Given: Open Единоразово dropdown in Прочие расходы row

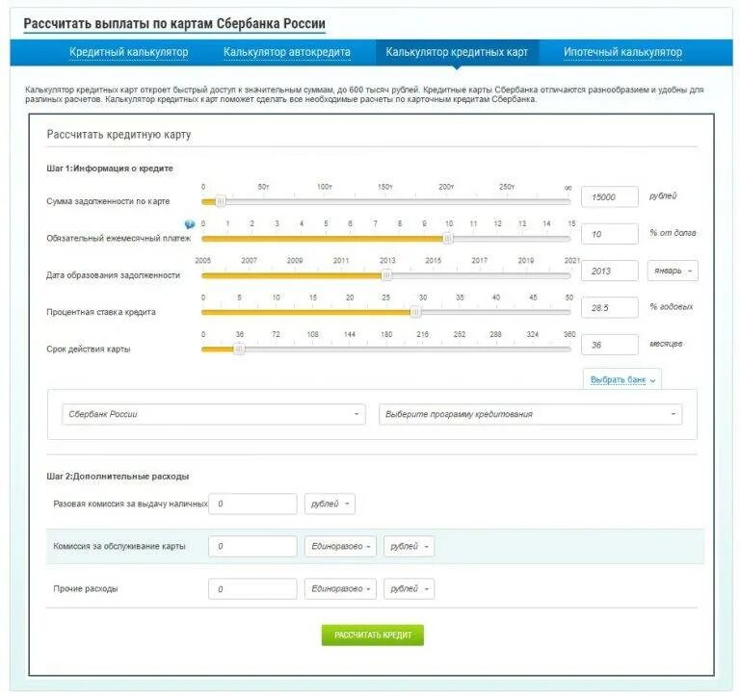Looking at the screenshot, I should [340, 588].
